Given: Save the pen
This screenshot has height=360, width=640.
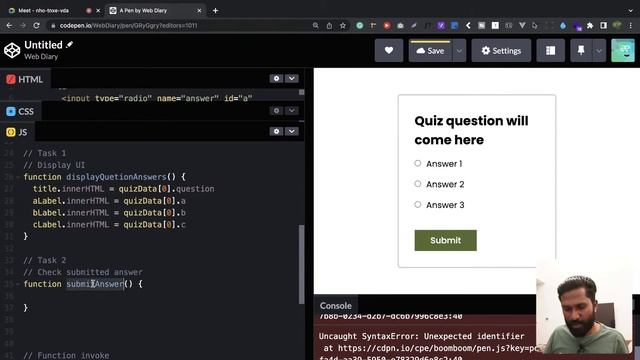Looking at the screenshot, I should (430, 51).
